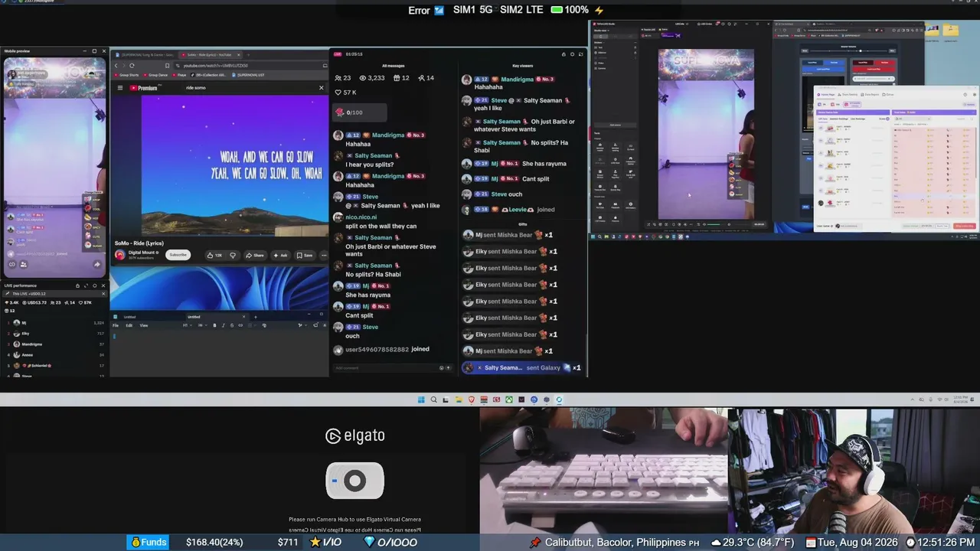Image resolution: width=980 pixels, height=551 pixels.
Task: Open Windows taskbar Search
Action: (x=433, y=399)
